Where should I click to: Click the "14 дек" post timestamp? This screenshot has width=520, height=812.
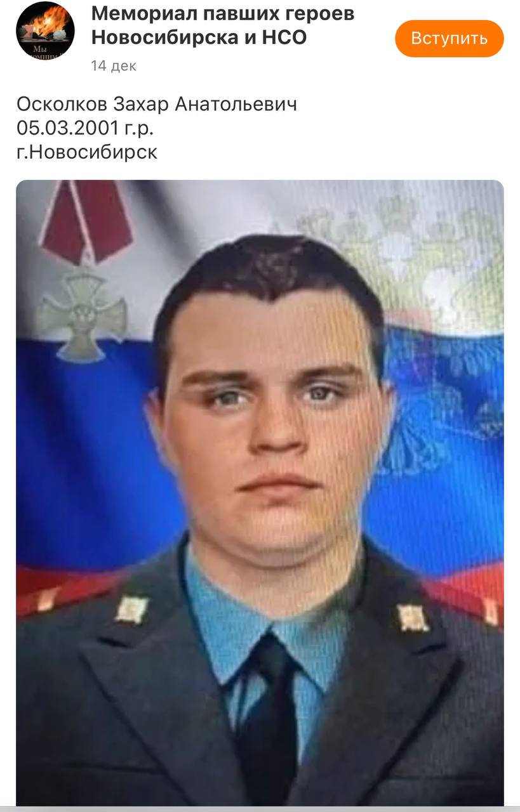tap(114, 65)
